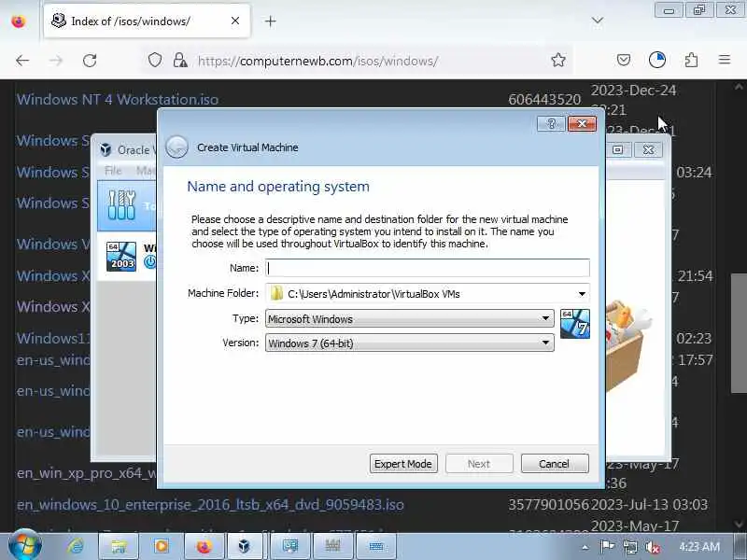The width and height of the screenshot is (747, 560).
Task: Click the Windows11 file link behind the dialog
Action: [x=53, y=338]
